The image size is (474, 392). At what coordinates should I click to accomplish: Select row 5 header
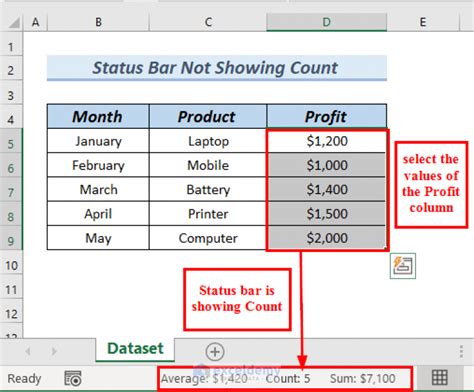[x=11, y=141]
